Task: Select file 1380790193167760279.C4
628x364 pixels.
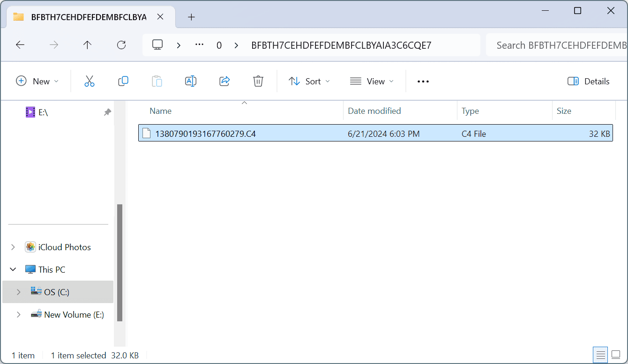Action: point(375,134)
